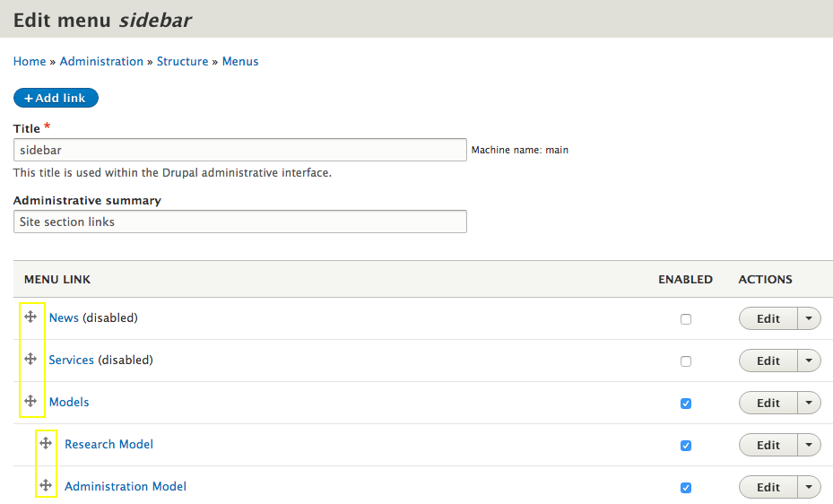Viewport: 833px width, 504px height.
Task: Open Structure breadcrumb link
Action: pyautogui.click(x=182, y=62)
